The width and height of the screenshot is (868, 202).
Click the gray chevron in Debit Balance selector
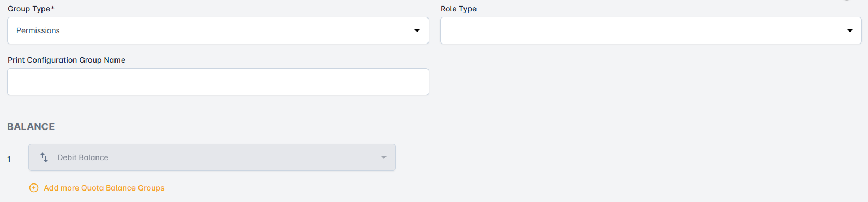(384, 158)
